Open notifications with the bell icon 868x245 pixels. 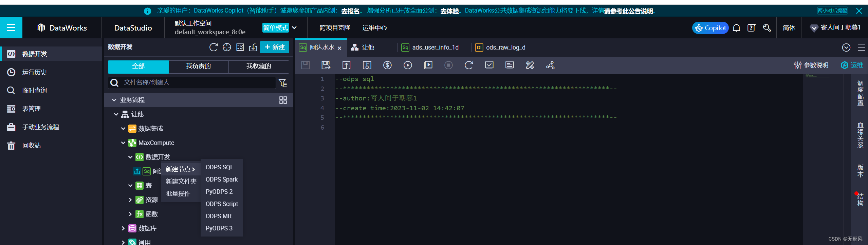736,28
